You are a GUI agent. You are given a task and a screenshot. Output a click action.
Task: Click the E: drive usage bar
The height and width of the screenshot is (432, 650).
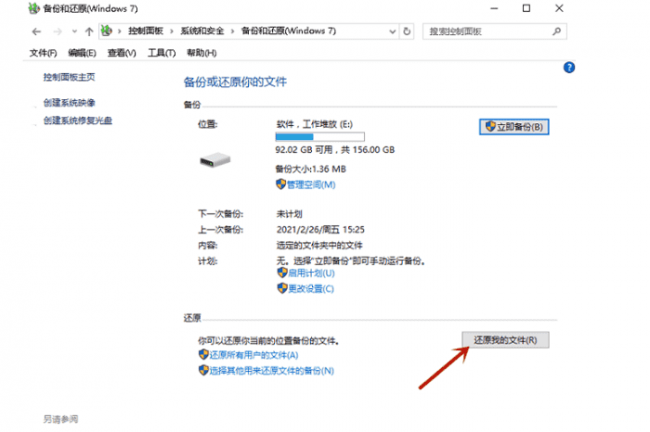click(x=320, y=137)
